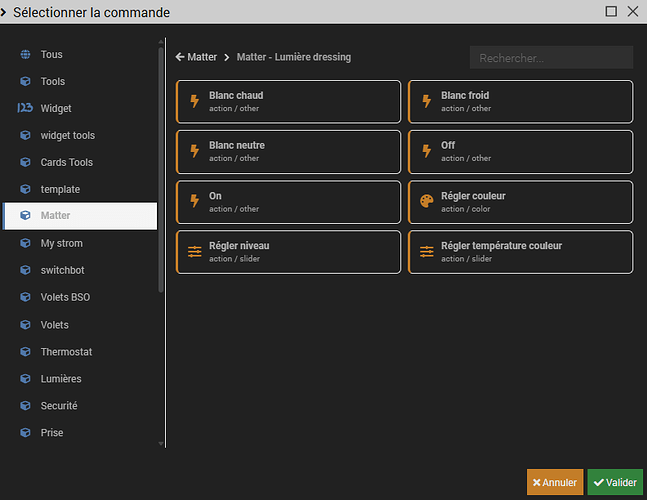Focus the Rechercher search field
Image resolution: width=647 pixels, height=500 pixels.
[551, 58]
